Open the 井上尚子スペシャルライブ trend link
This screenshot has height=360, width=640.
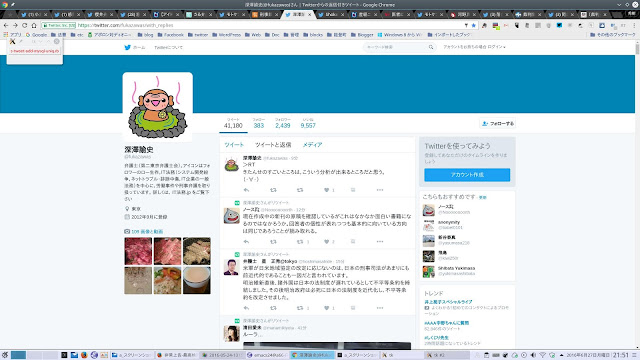coord(448,302)
